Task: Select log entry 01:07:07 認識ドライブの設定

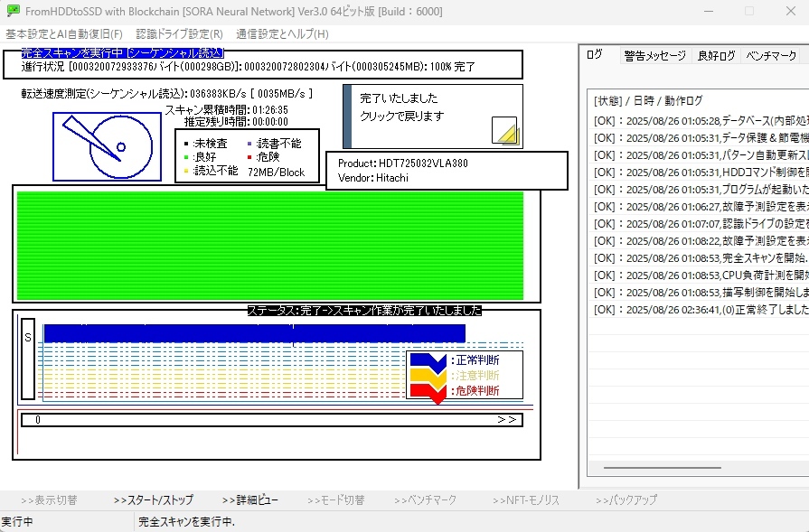Action: [701, 224]
